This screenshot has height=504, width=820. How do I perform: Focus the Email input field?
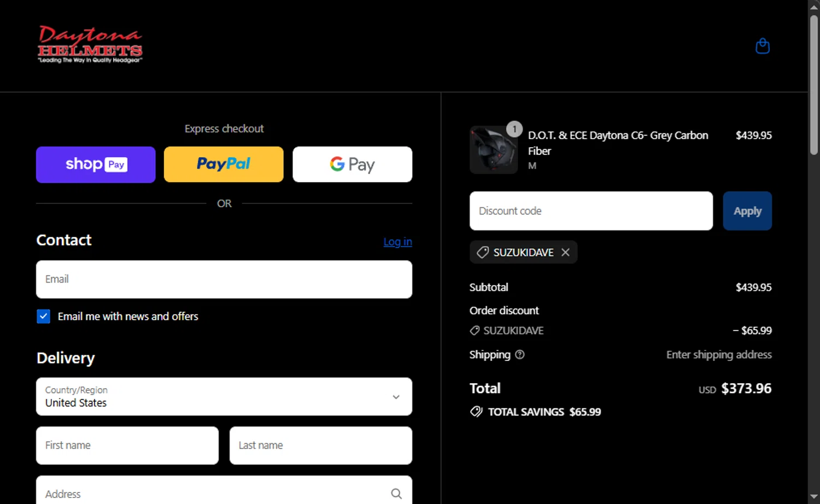click(x=224, y=279)
